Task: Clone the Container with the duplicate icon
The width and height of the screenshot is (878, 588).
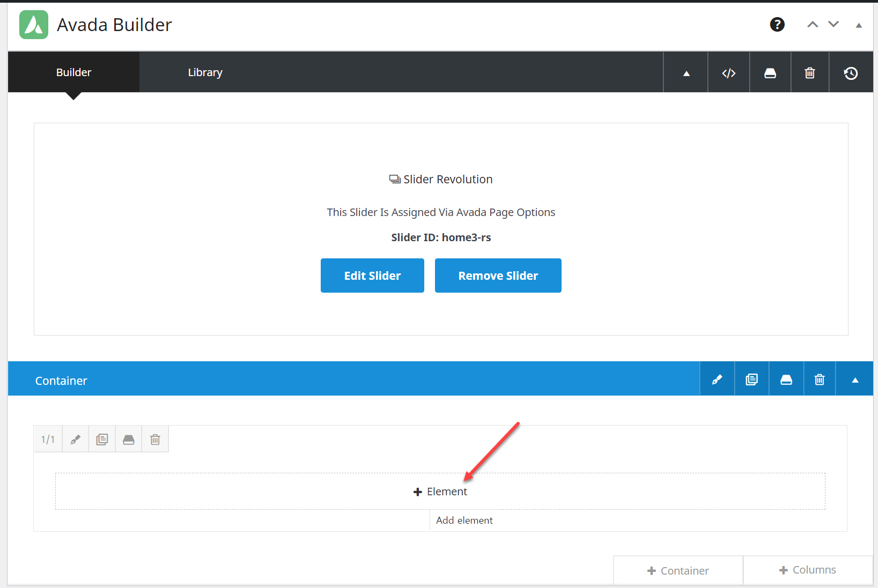Action: pos(752,379)
